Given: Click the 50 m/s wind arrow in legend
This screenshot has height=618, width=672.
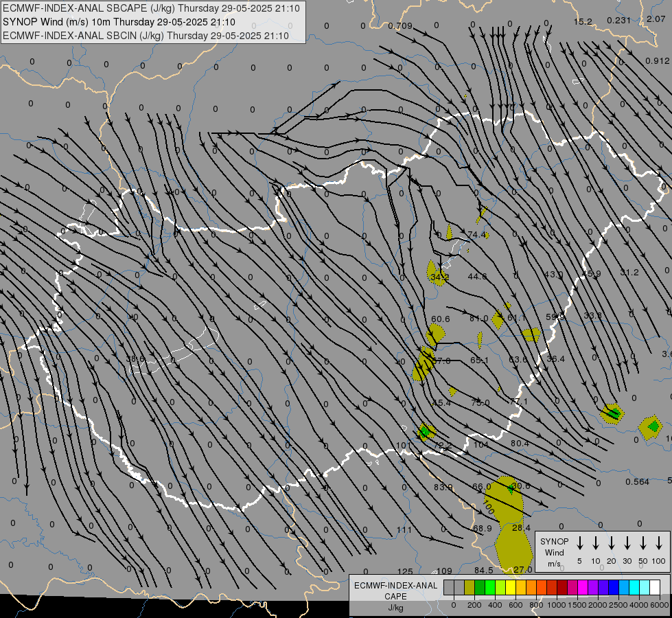Looking at the screenshot, I should click(643, 543).
